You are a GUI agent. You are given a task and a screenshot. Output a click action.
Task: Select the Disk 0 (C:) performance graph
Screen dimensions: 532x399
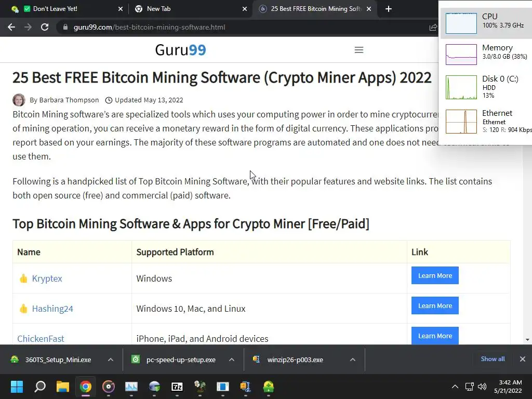[x=461, y=87]
